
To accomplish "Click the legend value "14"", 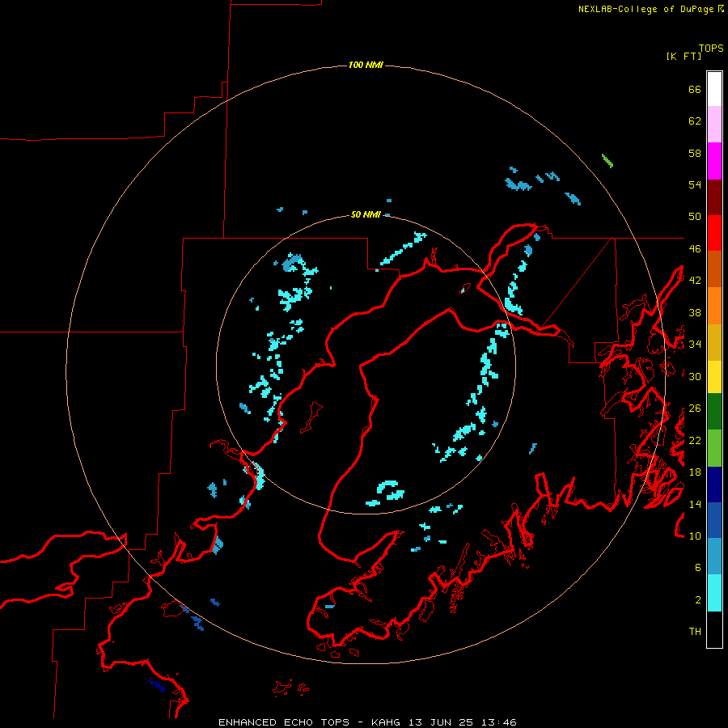I will click(x=695, y=504).
